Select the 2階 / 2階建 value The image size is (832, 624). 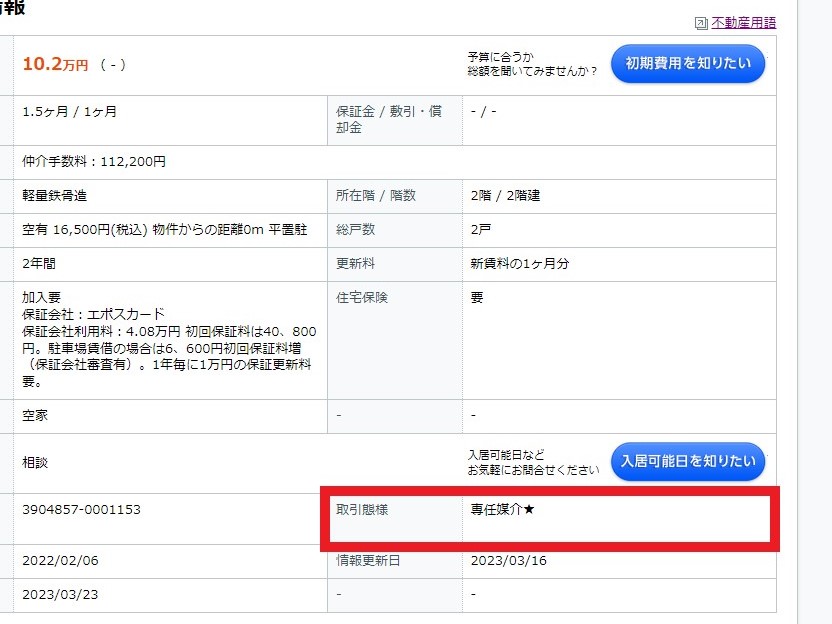505,195
